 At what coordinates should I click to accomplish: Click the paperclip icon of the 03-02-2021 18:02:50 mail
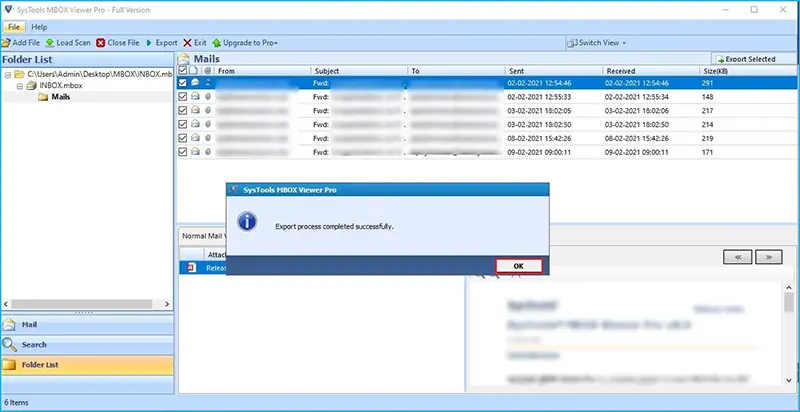coord(208,124)
